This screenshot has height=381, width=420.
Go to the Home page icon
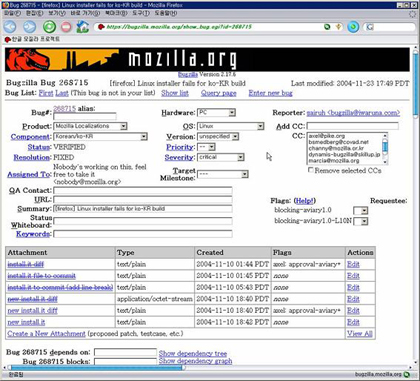pos(83,27)
